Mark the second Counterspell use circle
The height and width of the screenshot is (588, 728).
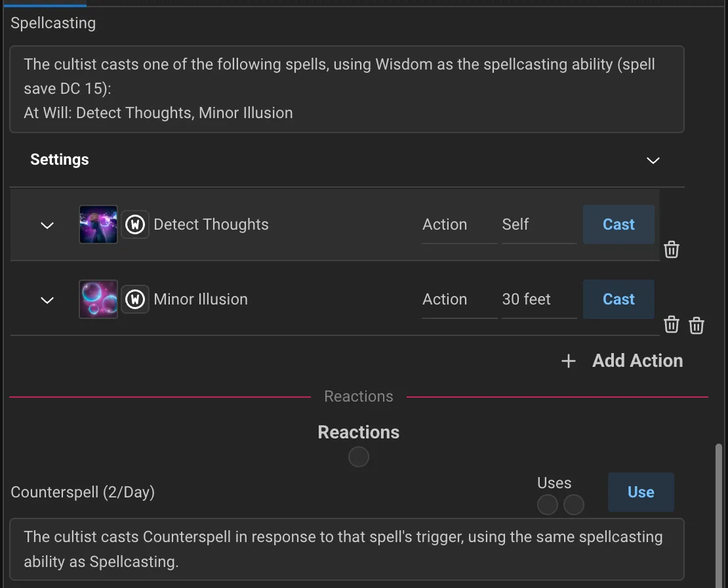(x=574, y=505)
